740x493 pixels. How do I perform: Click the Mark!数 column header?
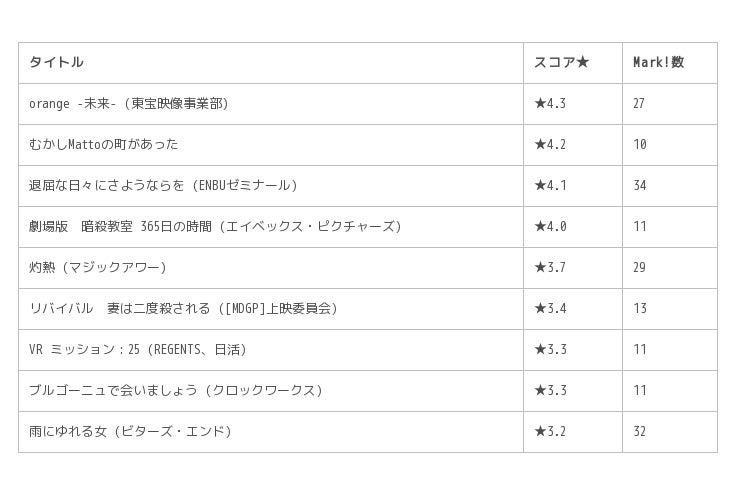pyautogui.click(x=658, y=62)
